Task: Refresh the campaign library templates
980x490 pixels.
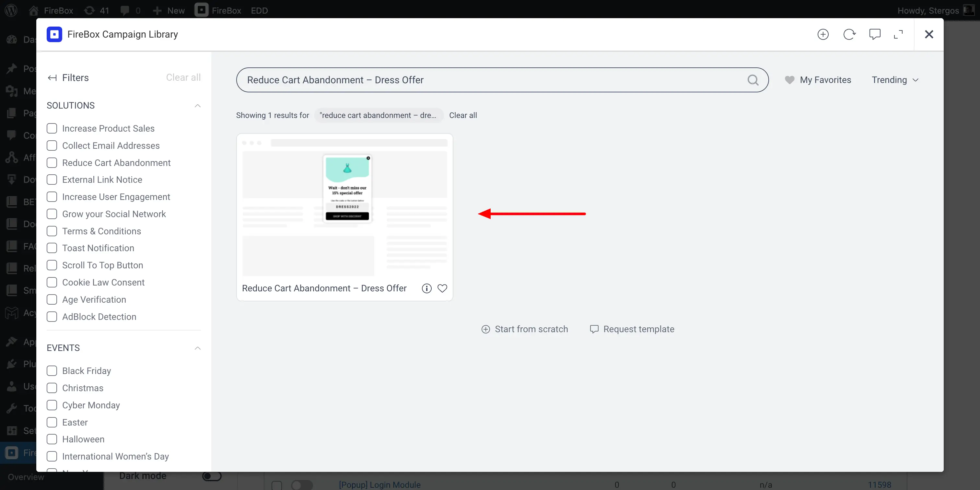Action: tap(849, 34)
